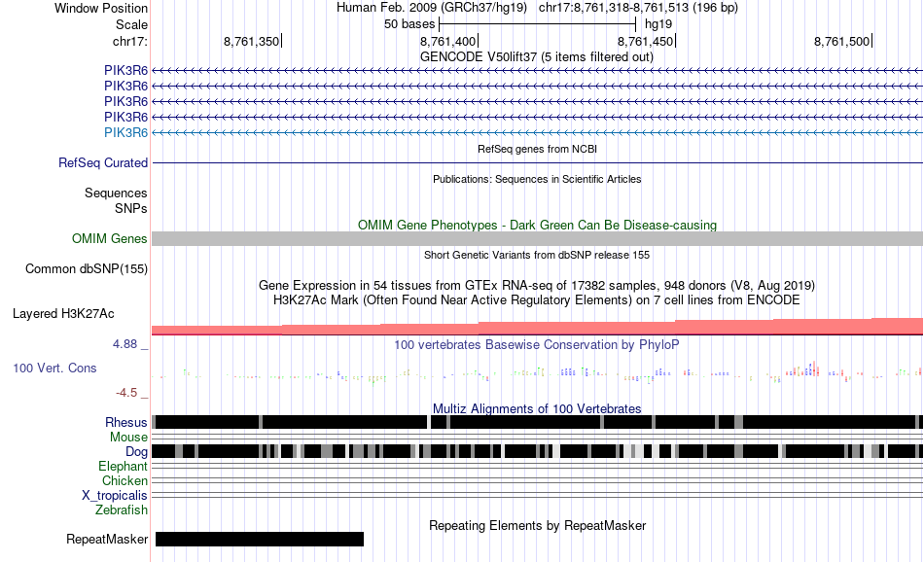This screenshot has width=924, height=562.
Task: Click the chr17: ruler label
Action: [x=129, y=41]
